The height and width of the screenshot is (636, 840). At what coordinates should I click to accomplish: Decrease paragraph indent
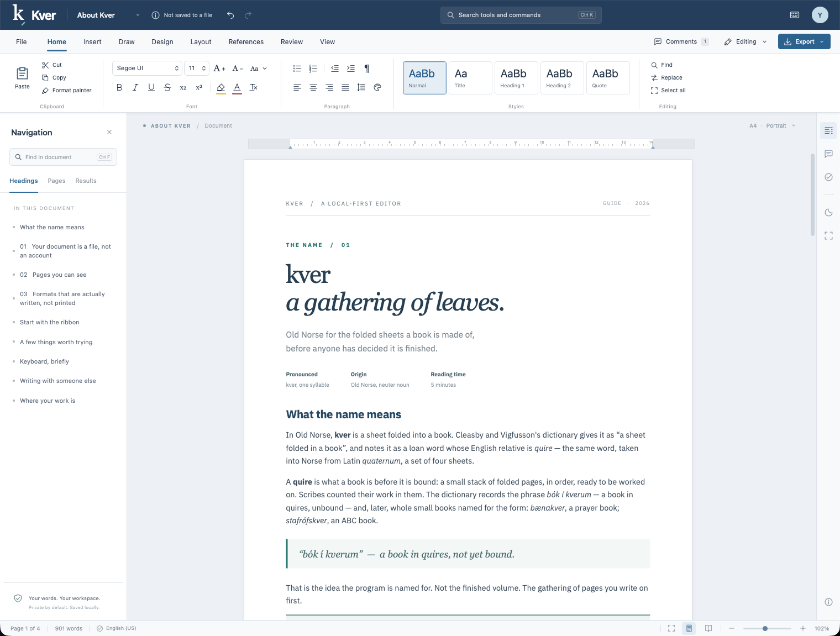334,69
